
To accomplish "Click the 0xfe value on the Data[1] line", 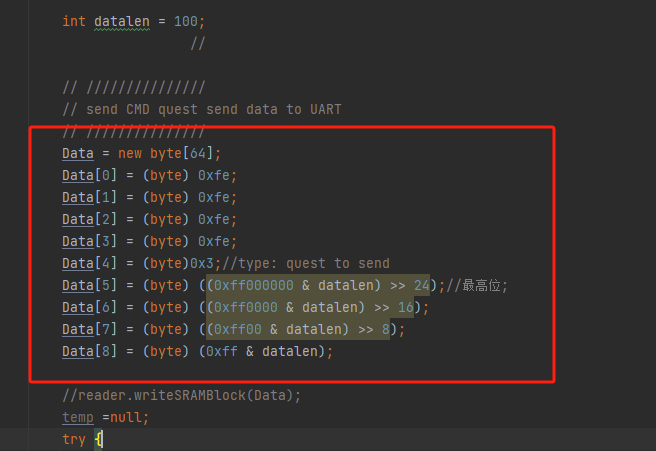I will pos(218,197).
